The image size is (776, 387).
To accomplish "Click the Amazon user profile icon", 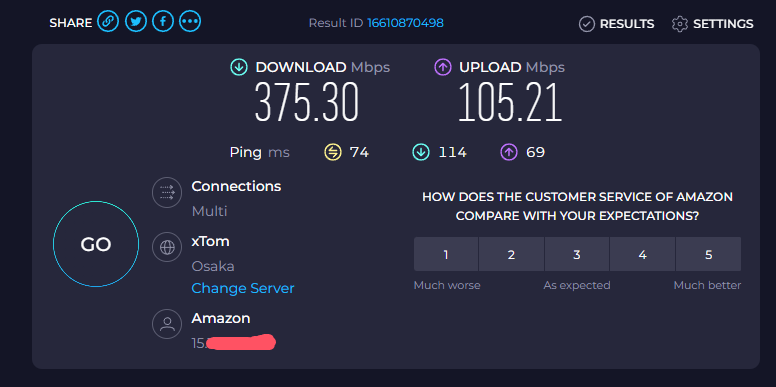I will (x=167, y=324).
